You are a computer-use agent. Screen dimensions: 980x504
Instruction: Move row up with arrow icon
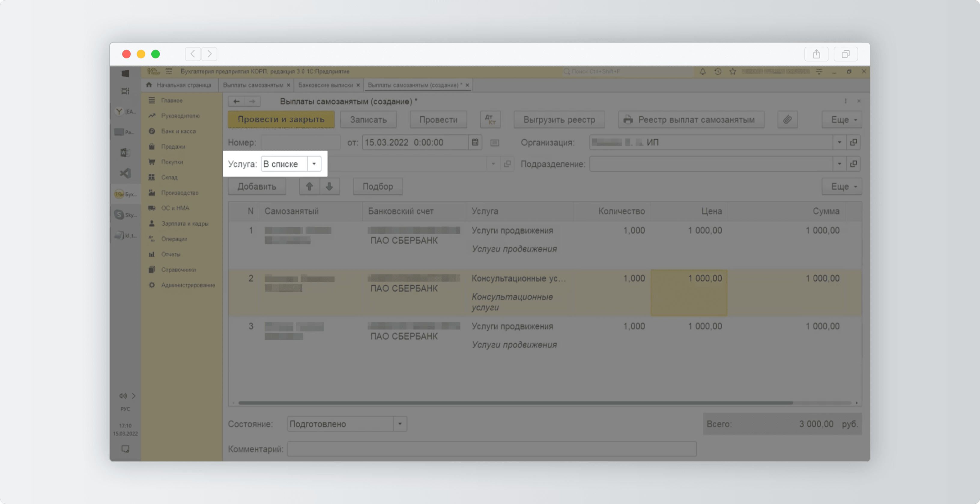point(309,187)
